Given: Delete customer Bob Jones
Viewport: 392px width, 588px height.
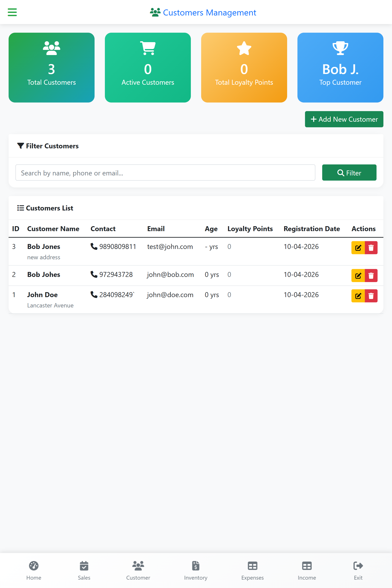Looking at the screenshot, I should 371,248.
